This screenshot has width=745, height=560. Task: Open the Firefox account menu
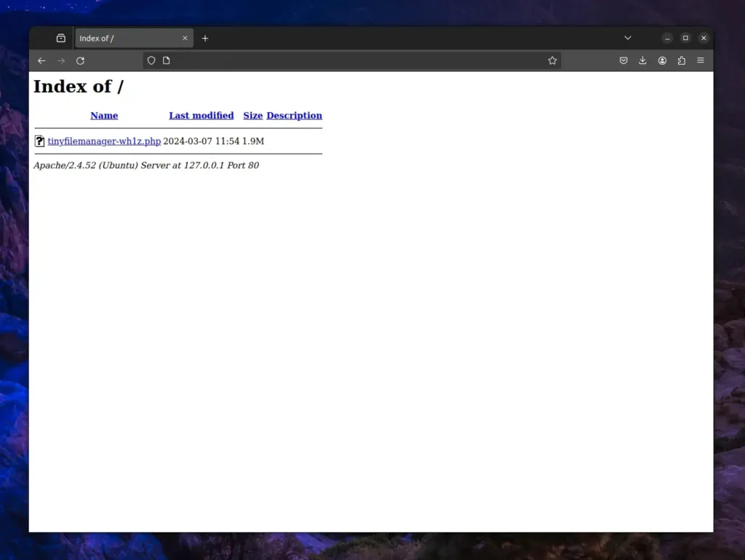662,61
